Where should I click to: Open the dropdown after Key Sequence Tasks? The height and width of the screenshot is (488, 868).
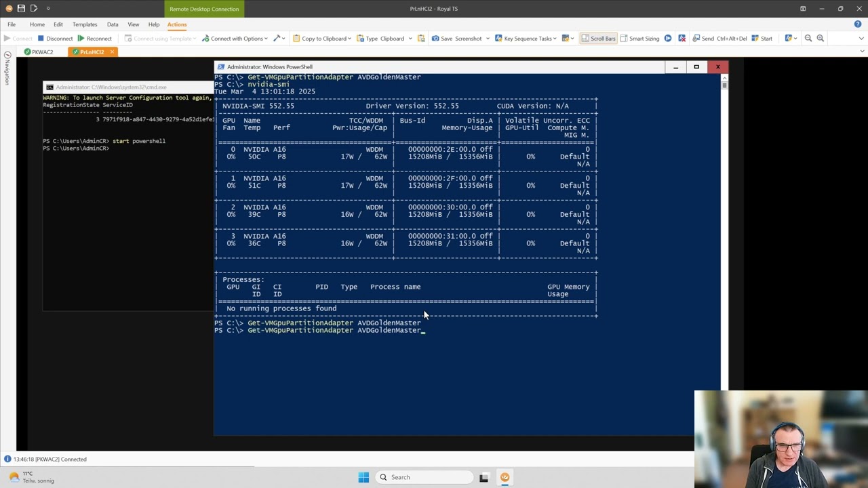click(566, 39)
